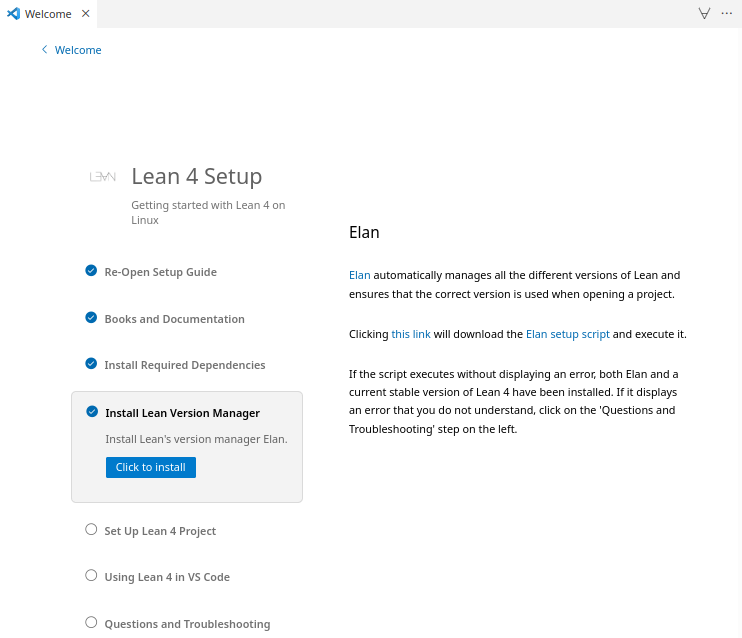Click checkmark beside Install Required Dependencies

click(91, 363)
